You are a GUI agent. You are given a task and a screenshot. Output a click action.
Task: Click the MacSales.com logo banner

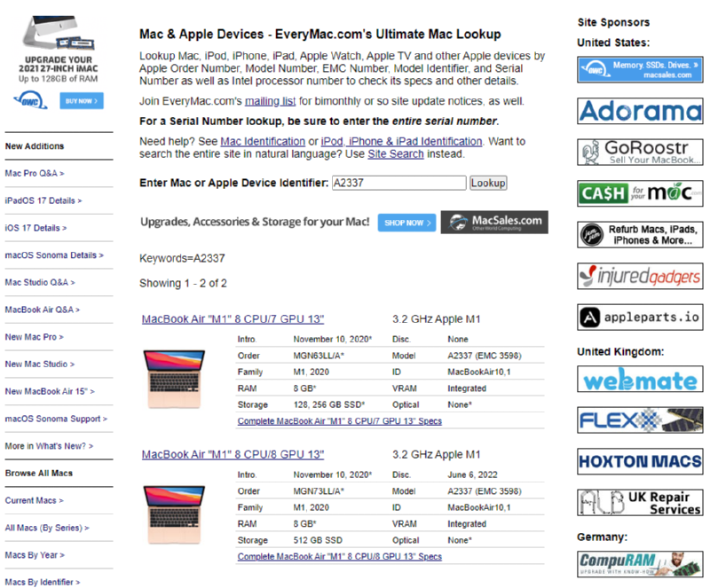pyautogui.click(x=494, y=222)
